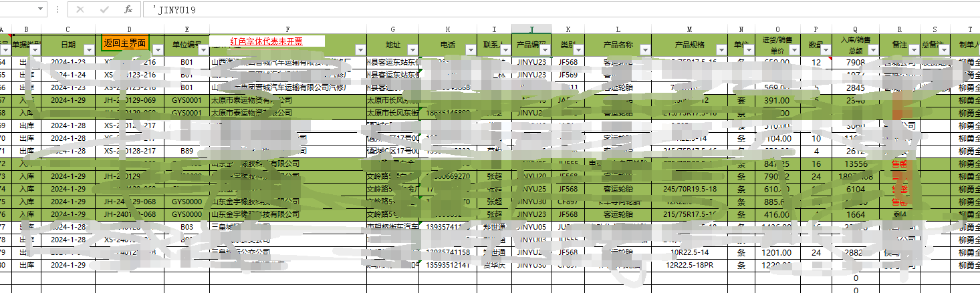980x293 pixels.
Task: Open the 产品名称 filter dropdown
Action: click(x=644, y=49)
